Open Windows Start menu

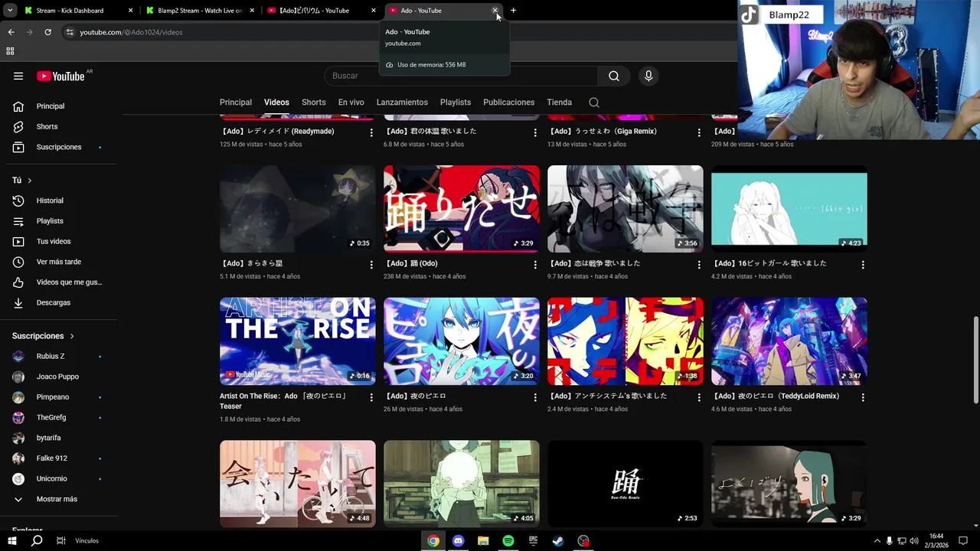tap(11, 541)
